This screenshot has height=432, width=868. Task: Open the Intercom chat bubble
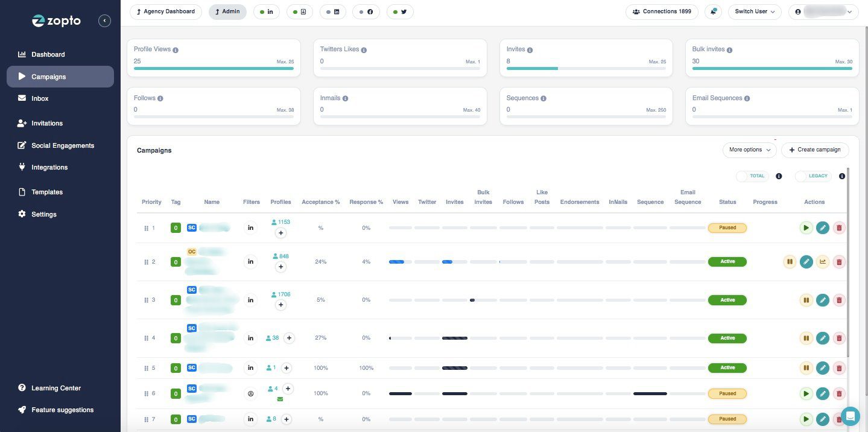click(851, 416)
